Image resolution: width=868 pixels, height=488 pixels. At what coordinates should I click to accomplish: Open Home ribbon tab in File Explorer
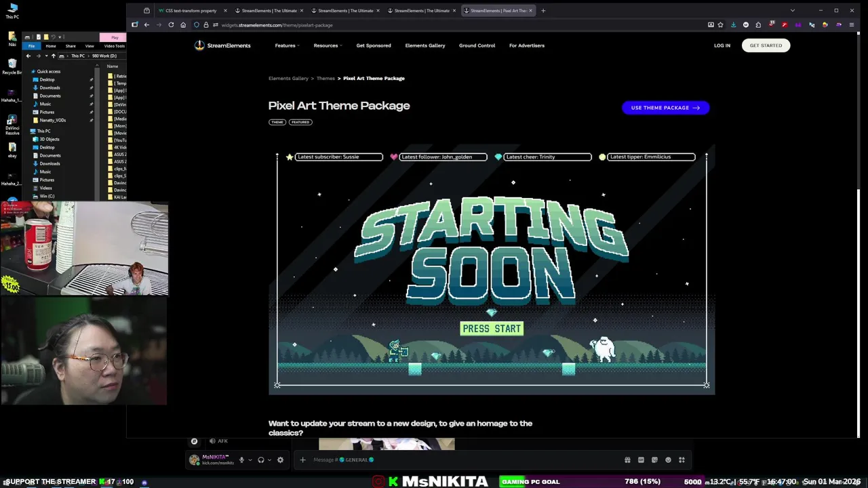tap(50, 45)
